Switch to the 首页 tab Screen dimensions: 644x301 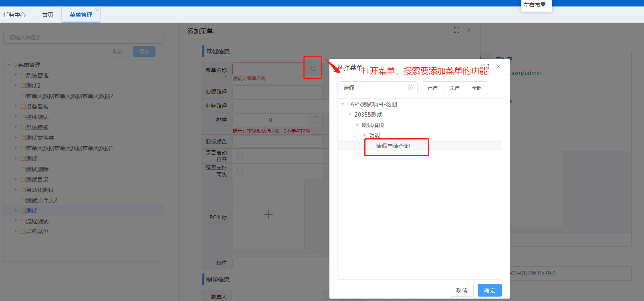pyautogui.click(x=48, y=15)
